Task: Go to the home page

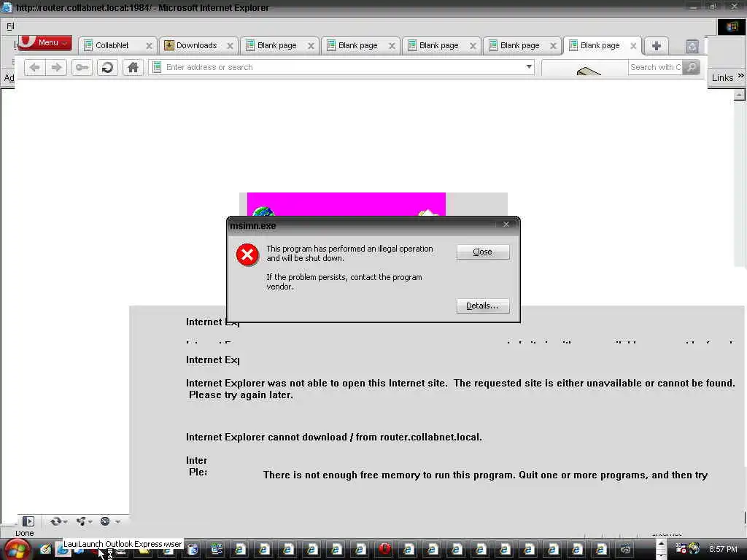Action: [x=133, y=67]
